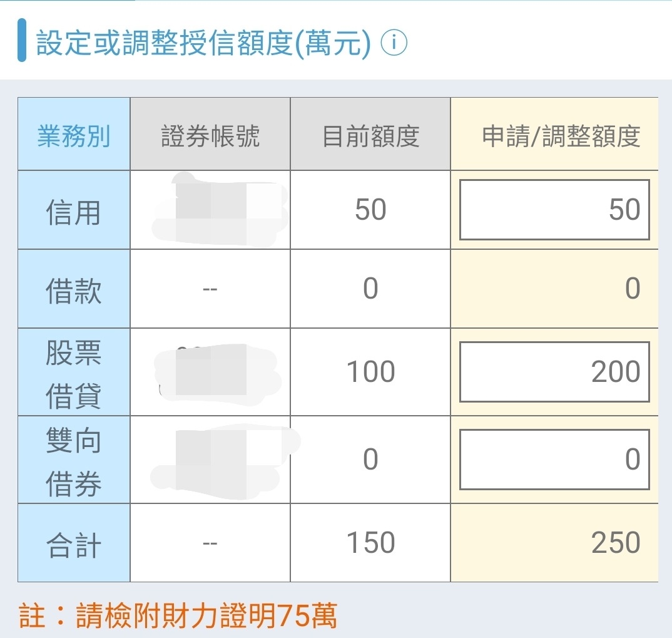Click the 信用 row label

[x=73, y=209]
